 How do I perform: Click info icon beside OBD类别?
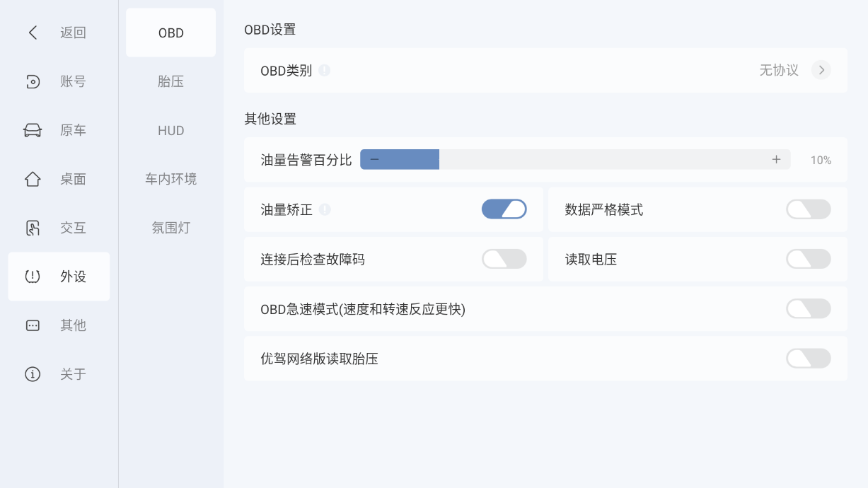coord(324,70)
